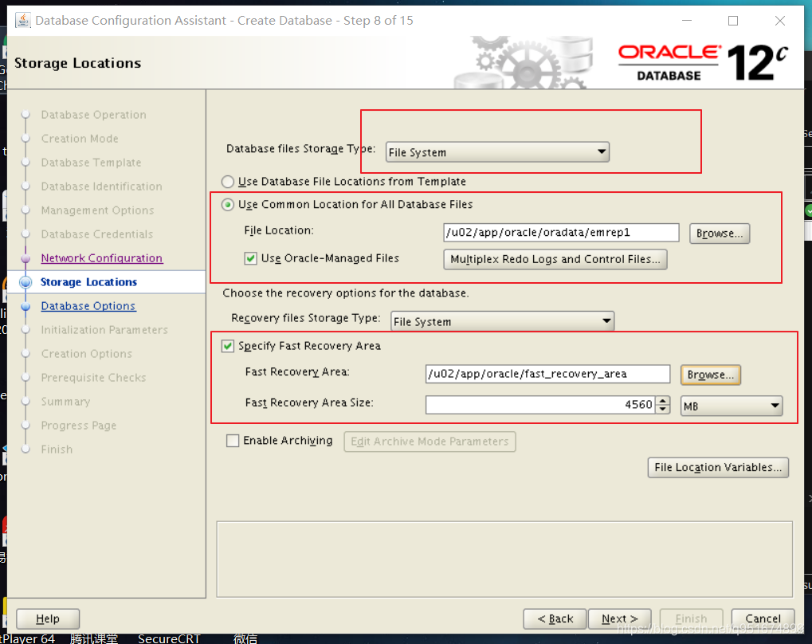
Task: Increase Fast Recovery Area Size with up arrow
Action: [664, 400]
